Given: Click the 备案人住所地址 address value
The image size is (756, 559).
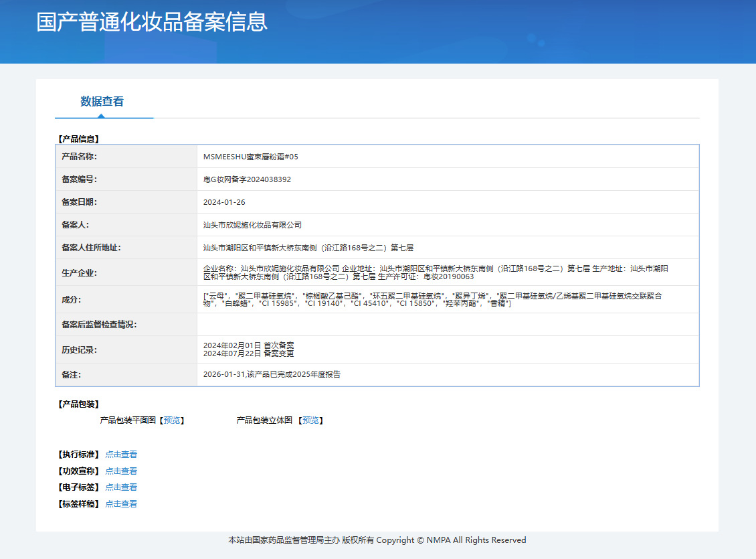Looking at the screenshot, I should 308,248.
